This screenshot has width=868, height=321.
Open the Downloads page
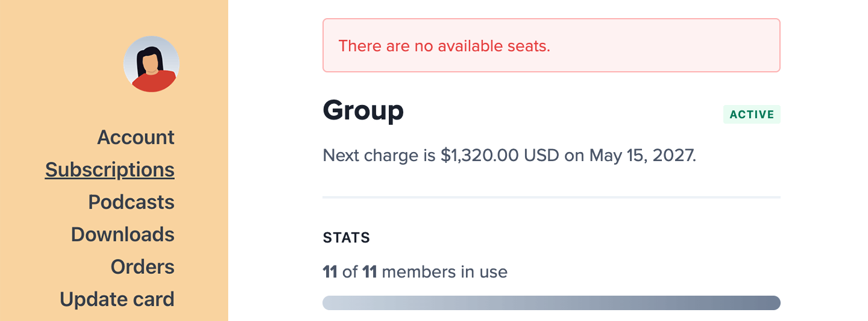pos(122,235)
